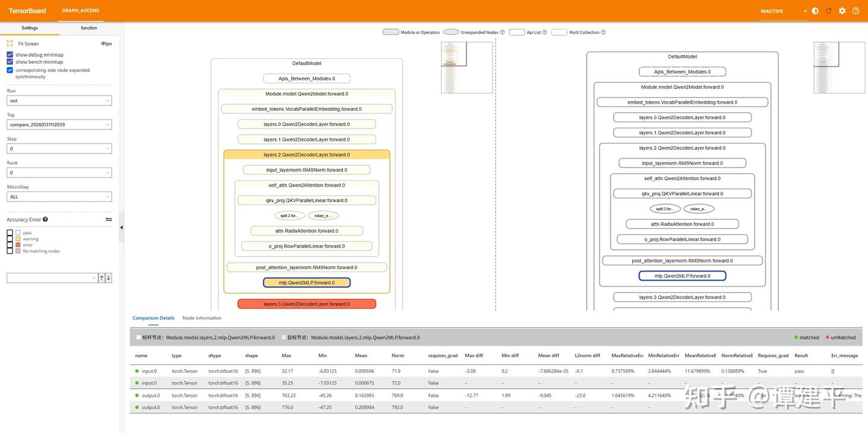Open the Node Information tab
Screen dimensions: 868x433
tap(202, 318)
